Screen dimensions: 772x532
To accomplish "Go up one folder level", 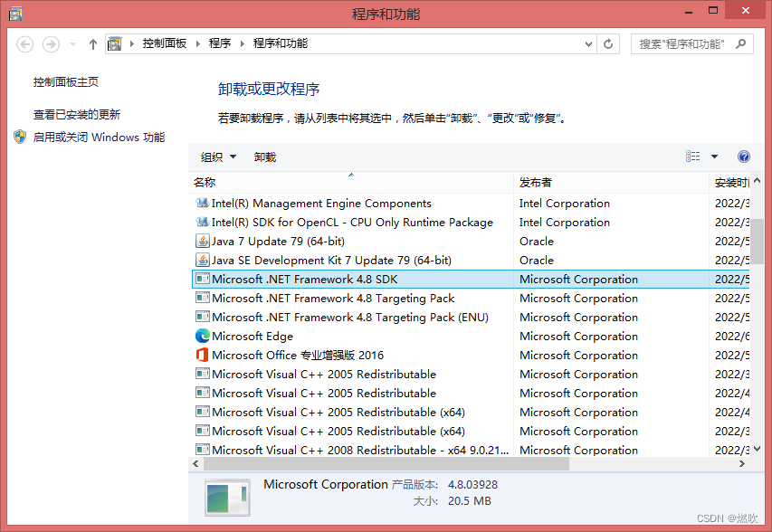I will (x=92, y=44).
